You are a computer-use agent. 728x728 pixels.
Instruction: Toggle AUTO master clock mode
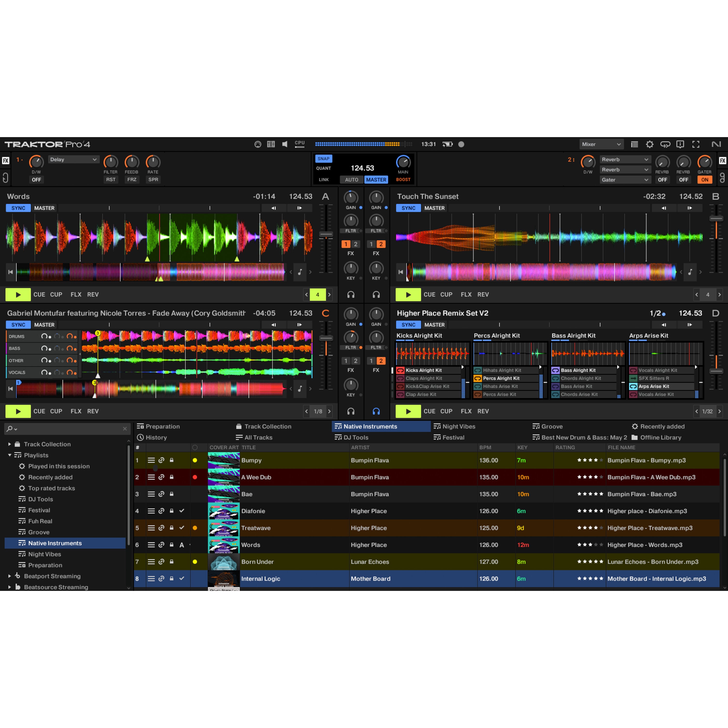352,180
